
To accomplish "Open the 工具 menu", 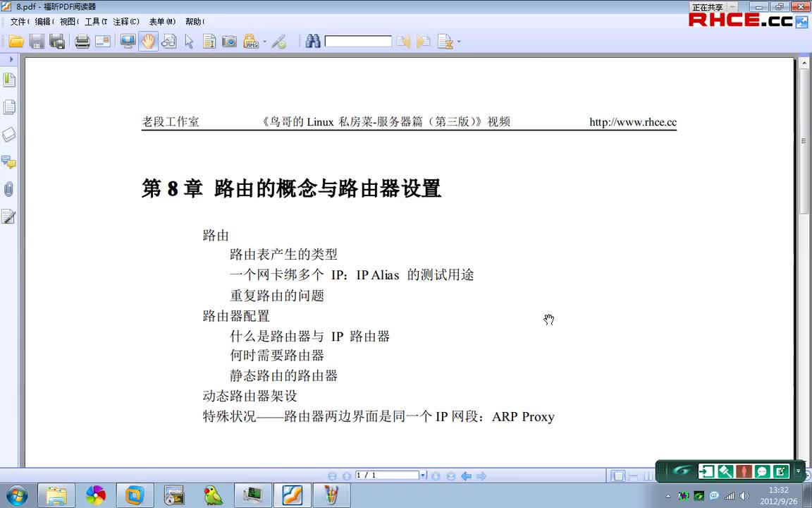I will (x=96, y=22).
